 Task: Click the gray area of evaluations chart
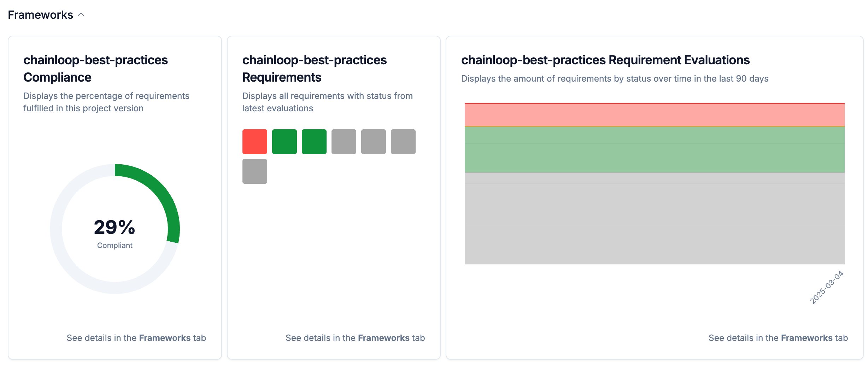(x=655, y=218)
